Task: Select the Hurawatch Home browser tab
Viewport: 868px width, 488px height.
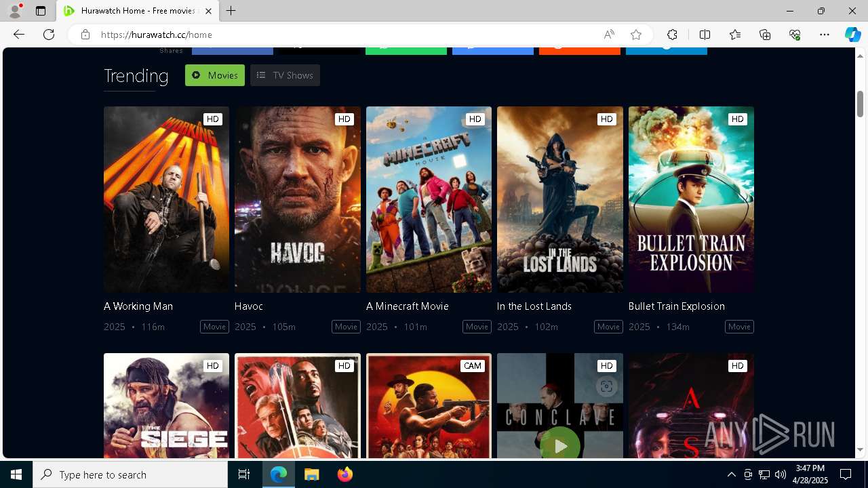Action: tap(138, 11)
